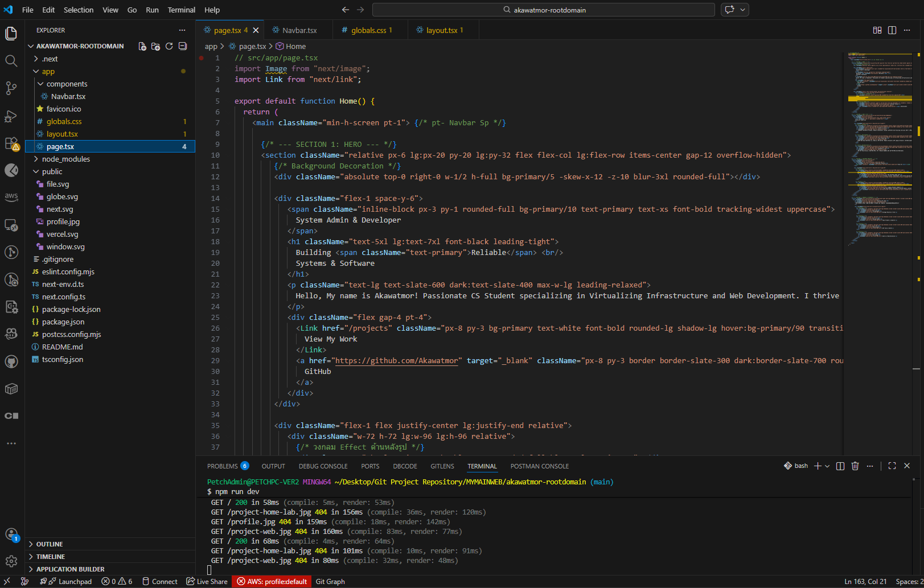Toggle breakpoint on line 1

(202, 58)
